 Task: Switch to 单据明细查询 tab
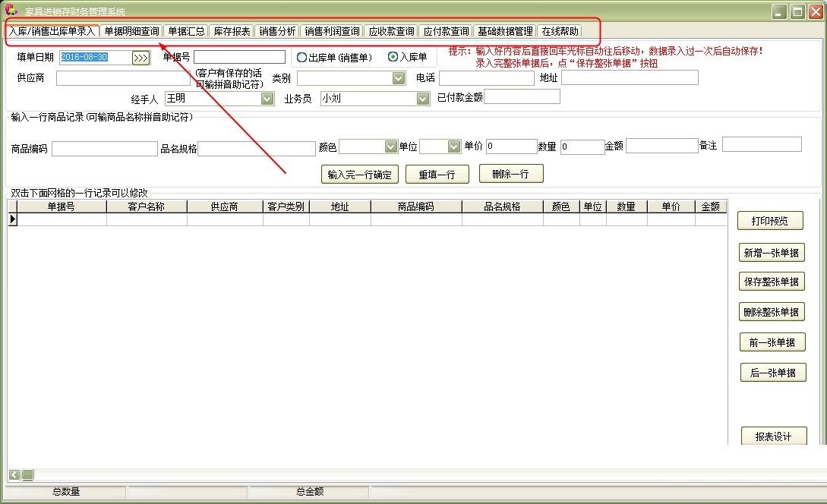pyautogui.click(x=131, y=31)
